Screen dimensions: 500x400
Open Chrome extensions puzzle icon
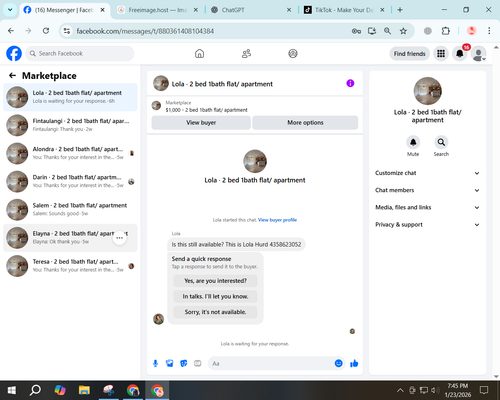pyautogui.click(x=446, y=31)
